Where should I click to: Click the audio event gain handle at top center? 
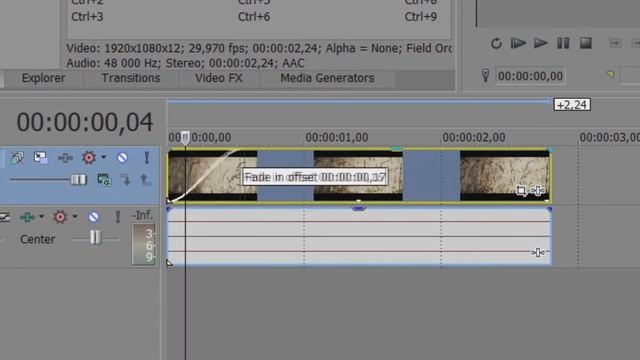[358, 209]
